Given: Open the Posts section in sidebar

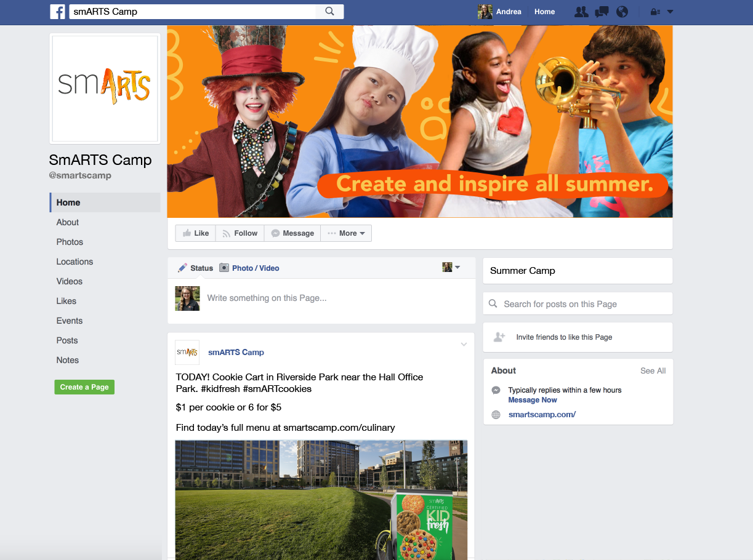Looking at the screenshot, I should point(67,340).
